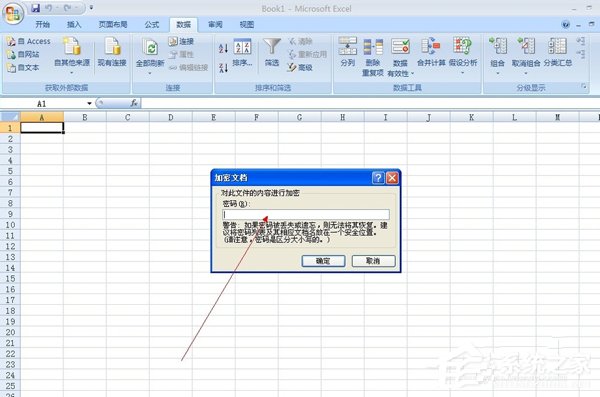Screen dimensions: 600x397
Task: Click 删除重复项 remove duplicates icon
Action: (373, 57)
